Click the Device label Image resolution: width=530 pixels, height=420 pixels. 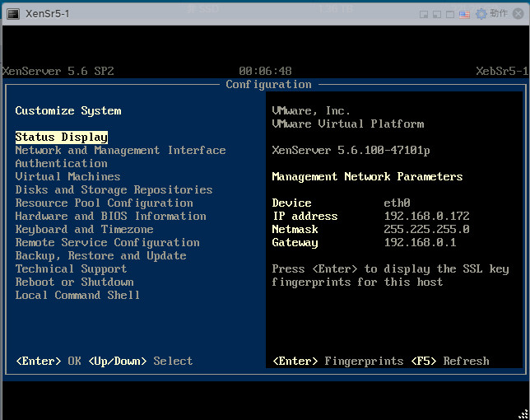coord(291,203)
